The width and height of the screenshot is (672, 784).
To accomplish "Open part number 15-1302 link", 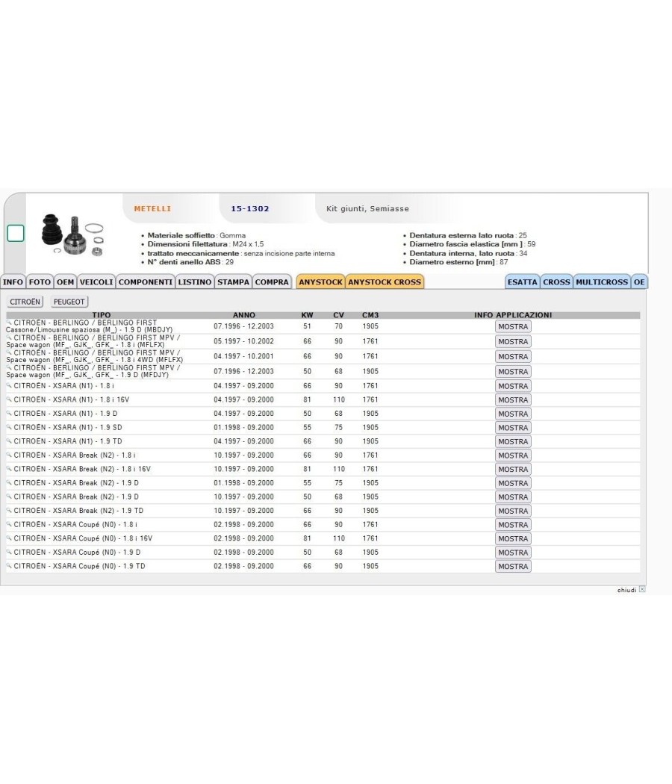I will [250, 208].
